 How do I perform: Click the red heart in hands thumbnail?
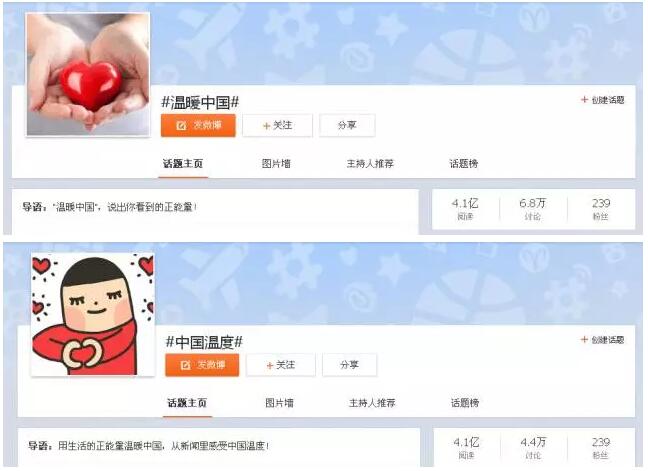click(88, 74)
